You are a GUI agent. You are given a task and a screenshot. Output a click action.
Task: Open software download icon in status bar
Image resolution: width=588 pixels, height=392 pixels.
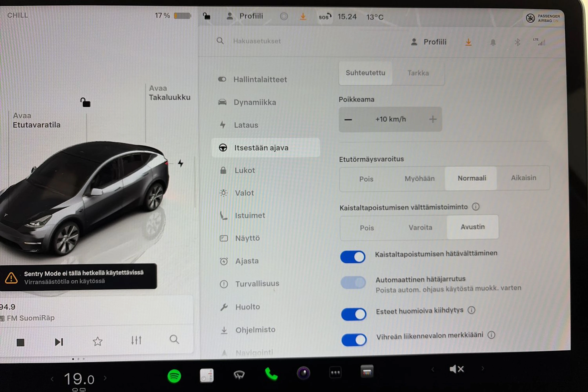[x=303, y=16]
